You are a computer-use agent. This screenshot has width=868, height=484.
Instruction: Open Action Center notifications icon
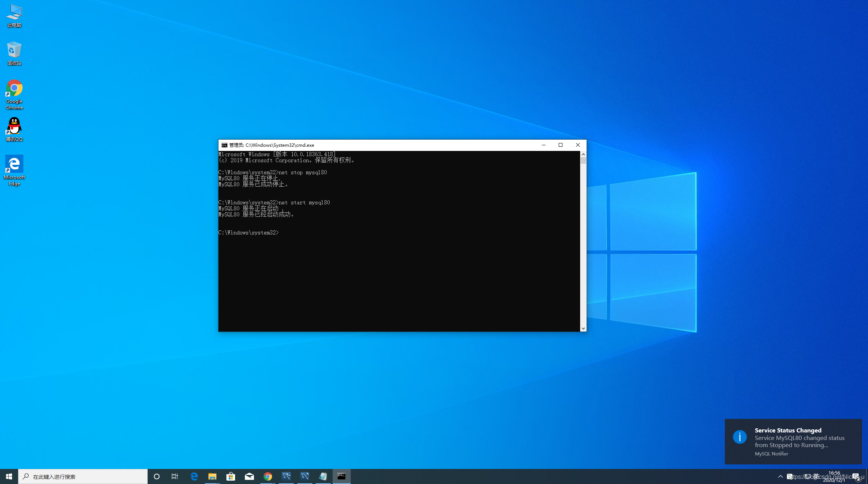point(856,476)
